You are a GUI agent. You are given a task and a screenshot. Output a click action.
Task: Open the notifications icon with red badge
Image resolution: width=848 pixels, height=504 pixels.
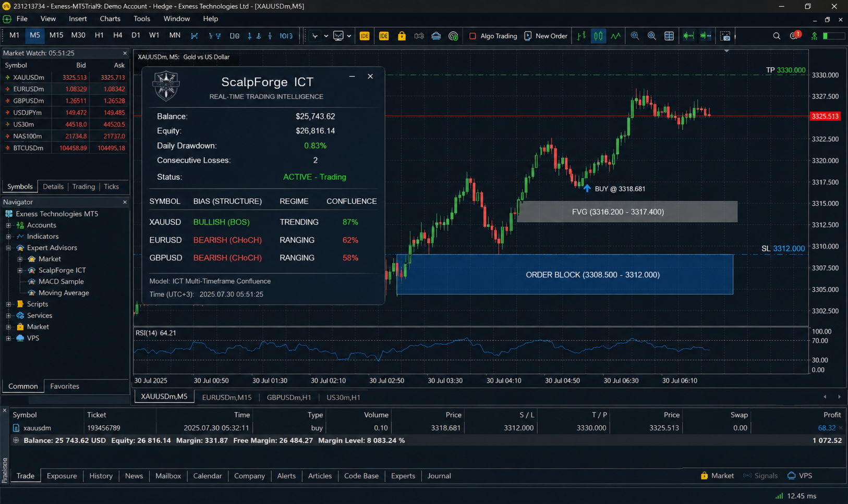[x=795, y=35]
